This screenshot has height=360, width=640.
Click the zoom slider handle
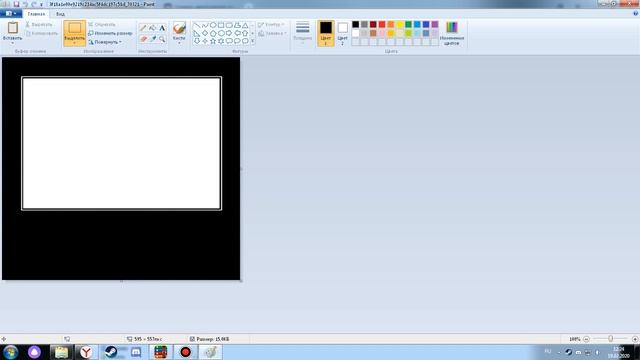(x=611, y=339)
